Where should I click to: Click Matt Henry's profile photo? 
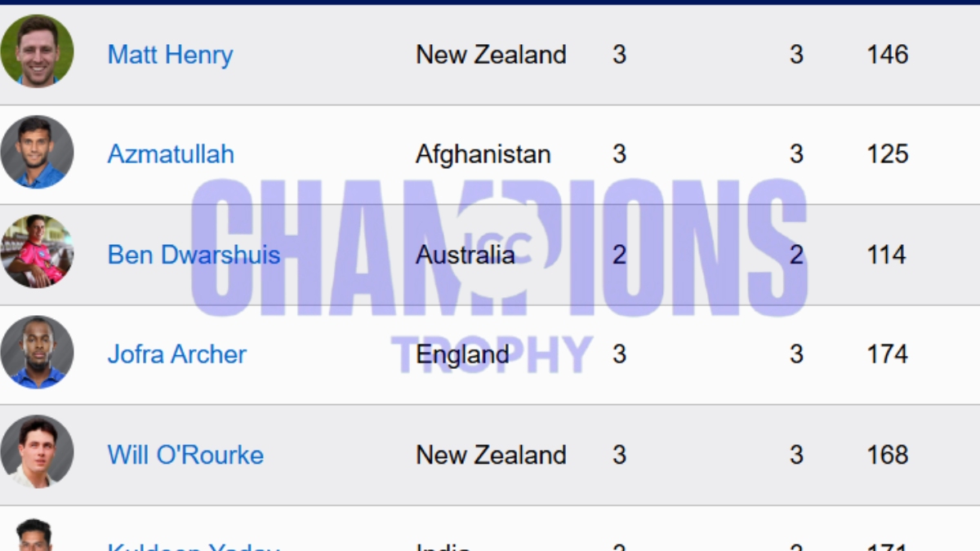click(37, 51)
